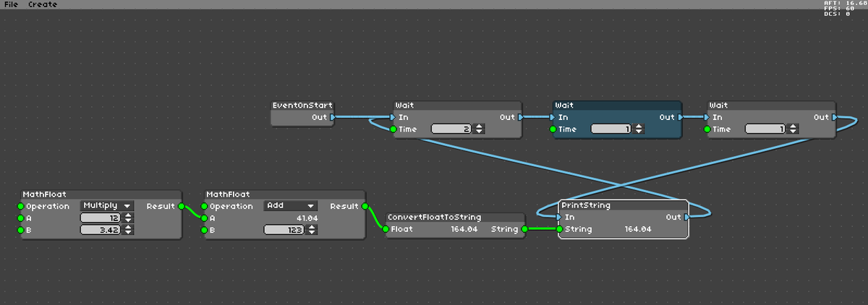Click the 164.04 value on ConvertFloatToString
This screenshot has height=305, width=868.
pos(463,229)
